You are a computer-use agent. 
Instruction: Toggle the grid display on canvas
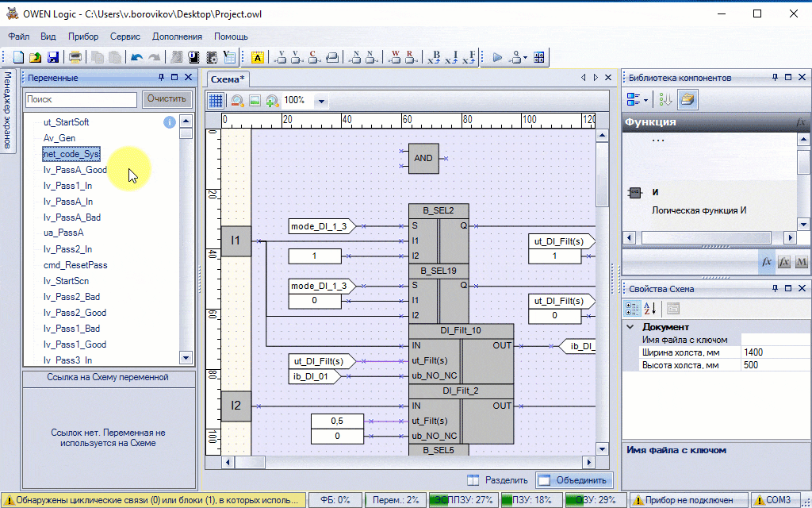[x=215, y=101]
